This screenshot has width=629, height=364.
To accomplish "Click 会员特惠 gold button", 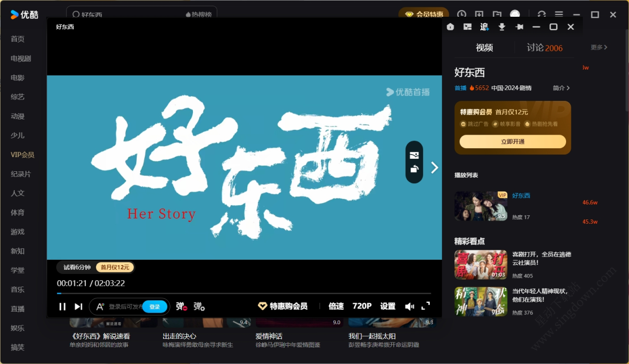I will (x=424, y=15).
